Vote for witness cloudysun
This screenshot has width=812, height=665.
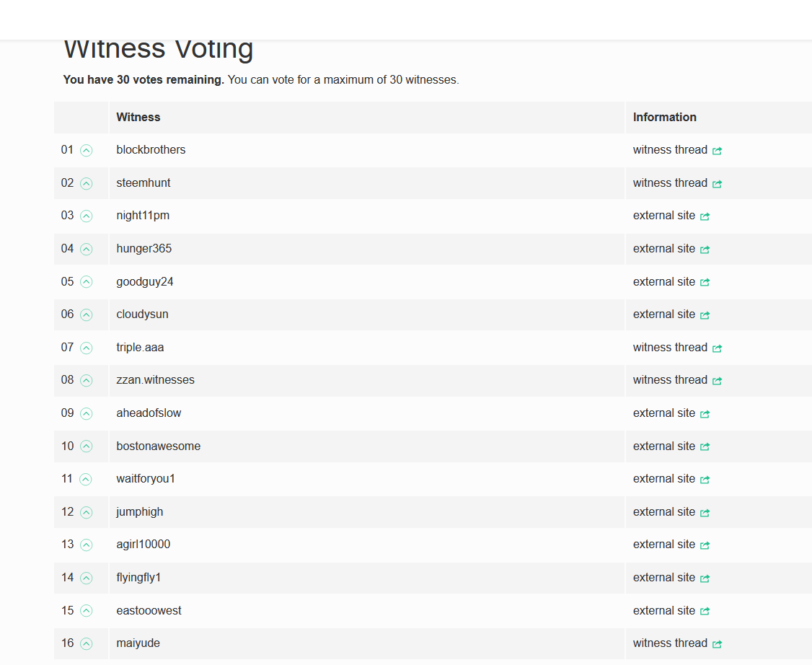(x=87, y=315)
